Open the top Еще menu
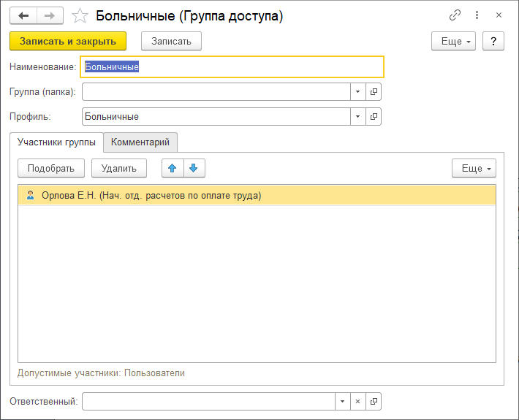This screenshot has height=420, width=519. coord(453,41)
